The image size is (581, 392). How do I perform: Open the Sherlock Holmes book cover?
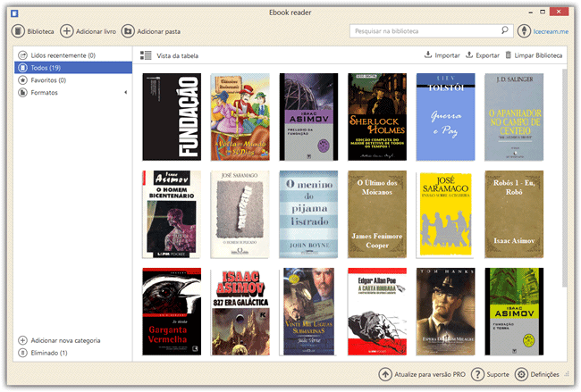(x=378, y=117)
